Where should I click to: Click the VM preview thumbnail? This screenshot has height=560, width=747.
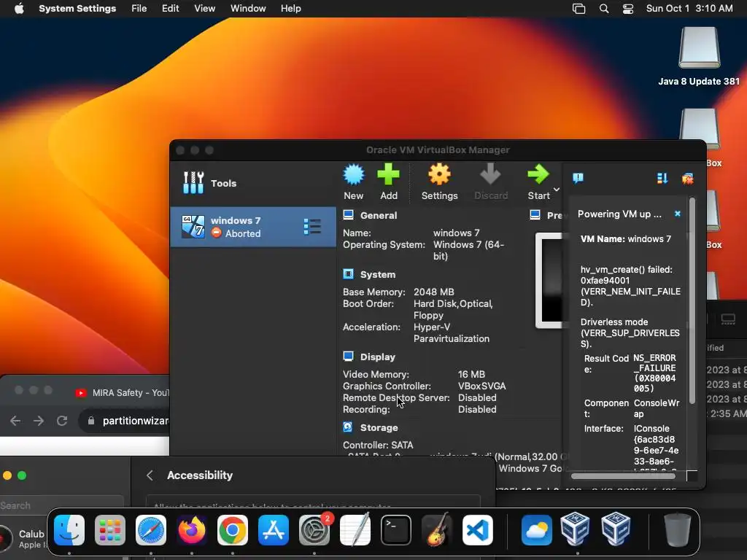[550, 280]
